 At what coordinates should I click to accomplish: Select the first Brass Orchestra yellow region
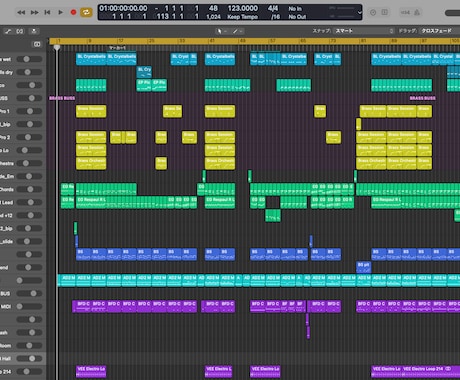point(91,163)
